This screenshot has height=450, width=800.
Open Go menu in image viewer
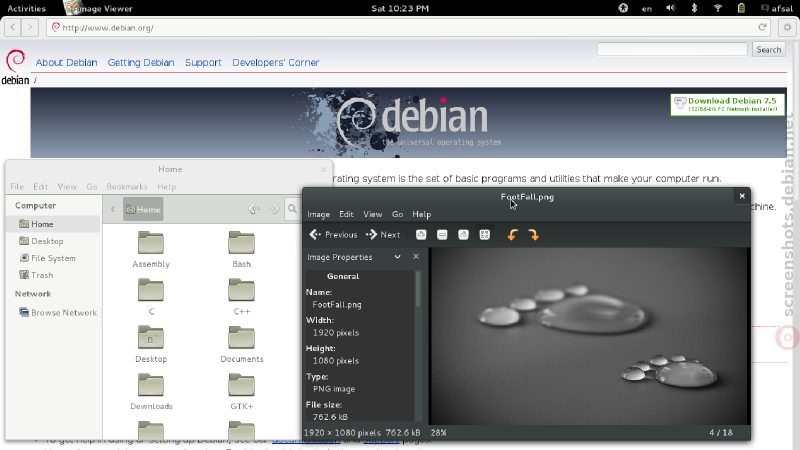click(x=397, y=214)
